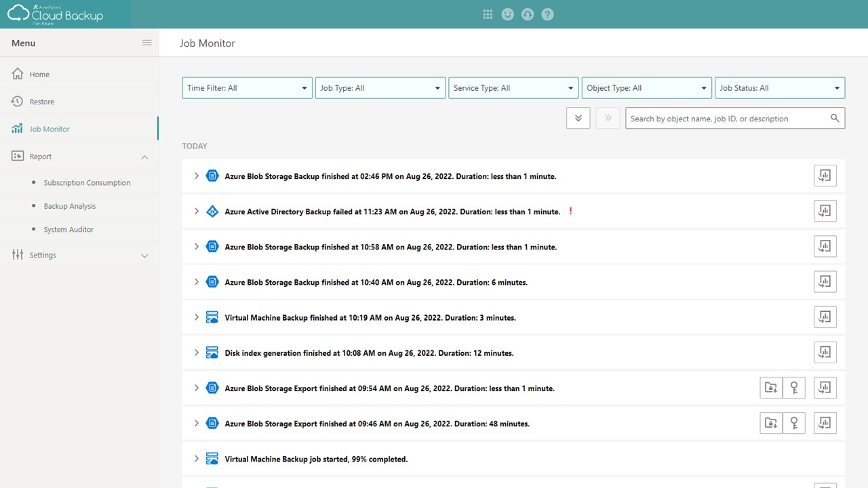
Task: Open the Subscription Consumption report
Action: 87,183
